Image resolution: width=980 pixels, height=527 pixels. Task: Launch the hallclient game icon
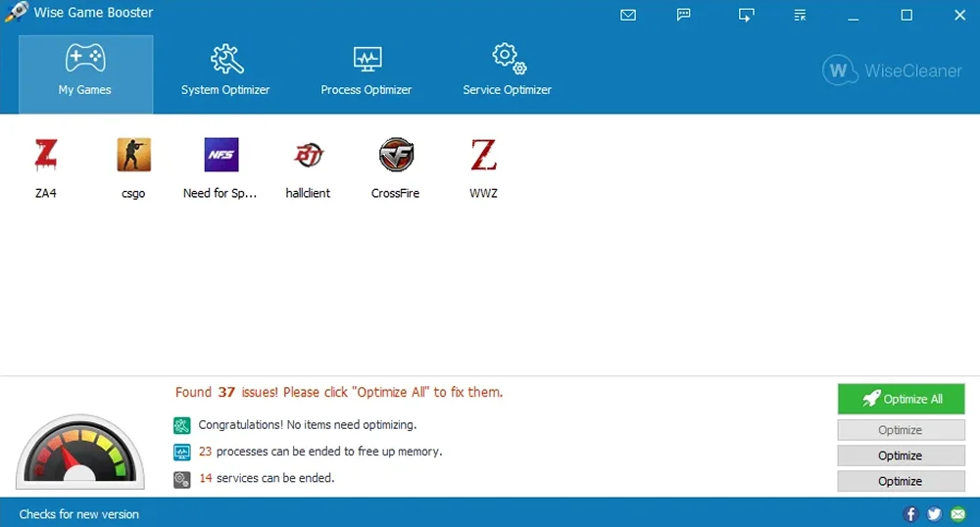308,156
